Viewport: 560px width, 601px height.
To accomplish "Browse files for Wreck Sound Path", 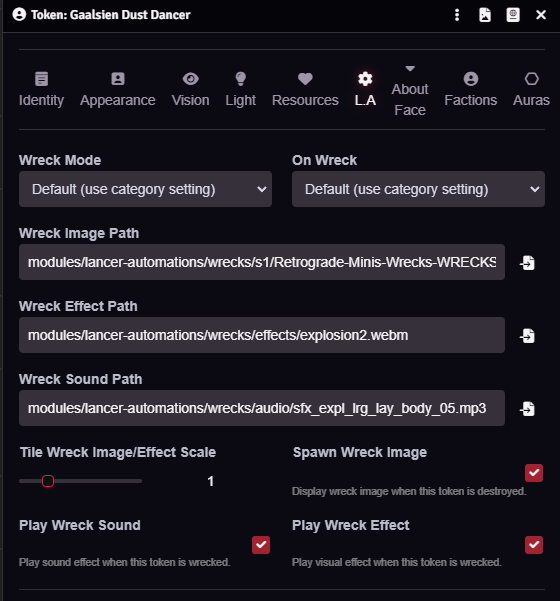I will tap(528, 409).
